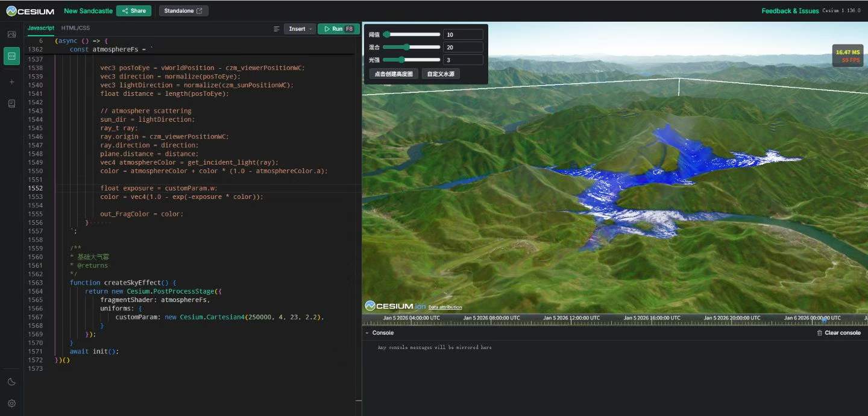Open Standalone view
Screen dimensions: 868x416
(184, 11)
